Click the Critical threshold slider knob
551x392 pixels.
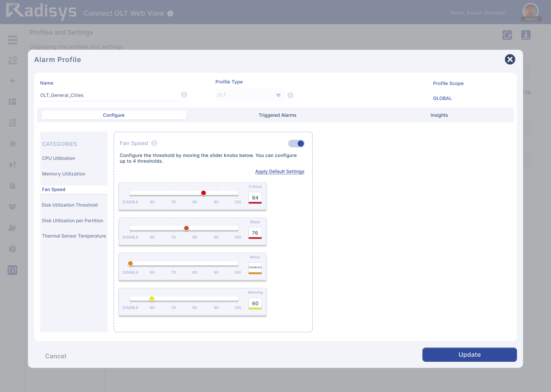coord(204,193)
